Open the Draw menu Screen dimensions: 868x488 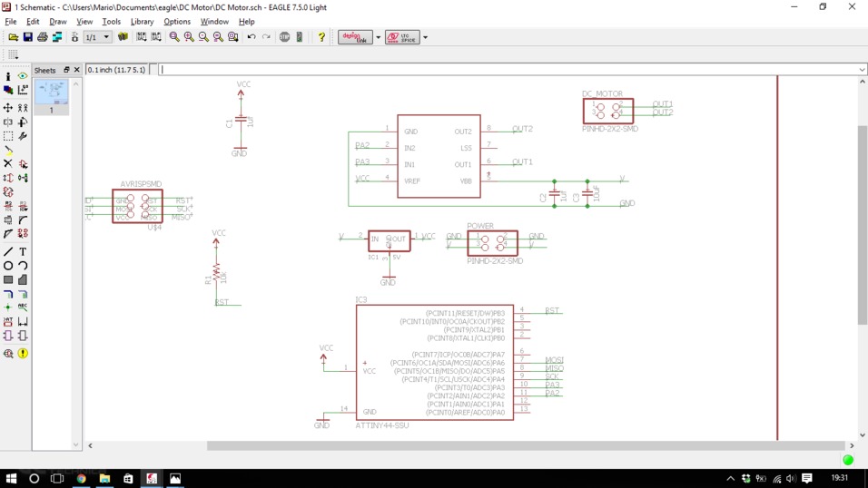(x=57, y=22)
